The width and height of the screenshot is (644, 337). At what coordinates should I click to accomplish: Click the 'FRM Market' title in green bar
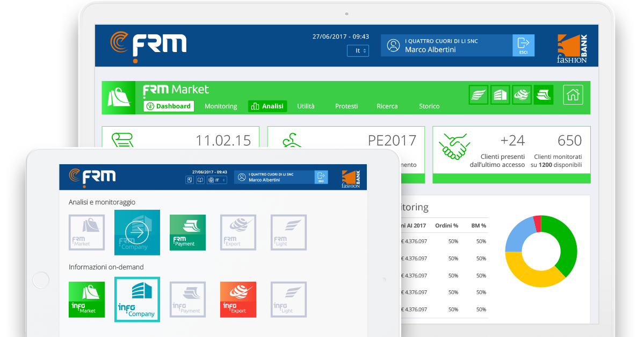pyautogui.click(x=176, y=90)
